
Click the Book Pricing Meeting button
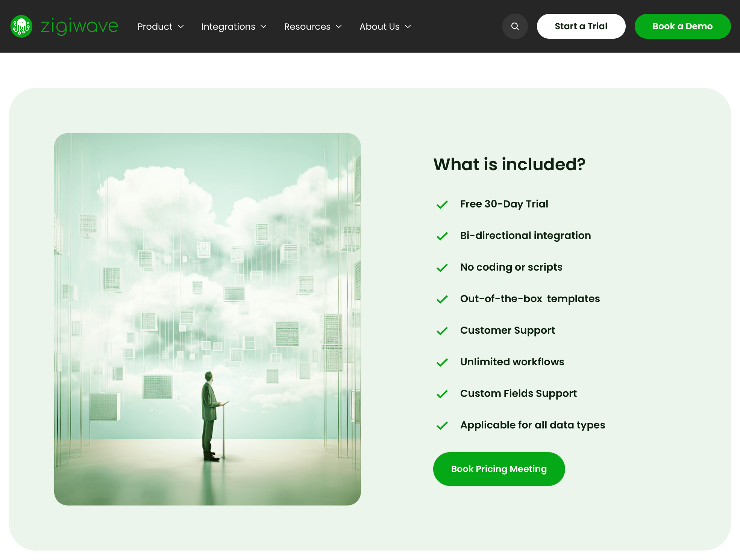(x=499, y=469)
